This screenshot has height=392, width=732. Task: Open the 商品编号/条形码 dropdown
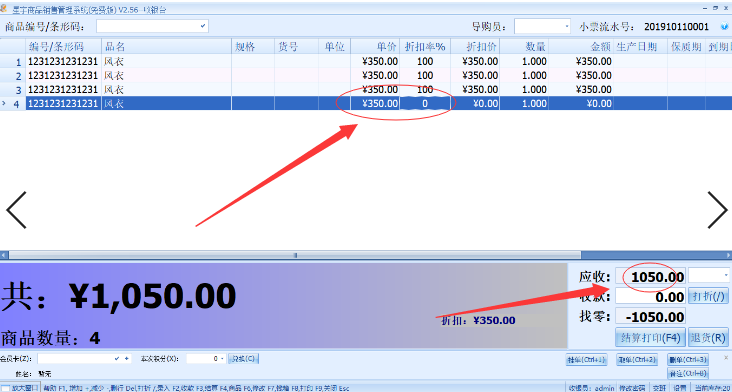[x=203, y=26]
